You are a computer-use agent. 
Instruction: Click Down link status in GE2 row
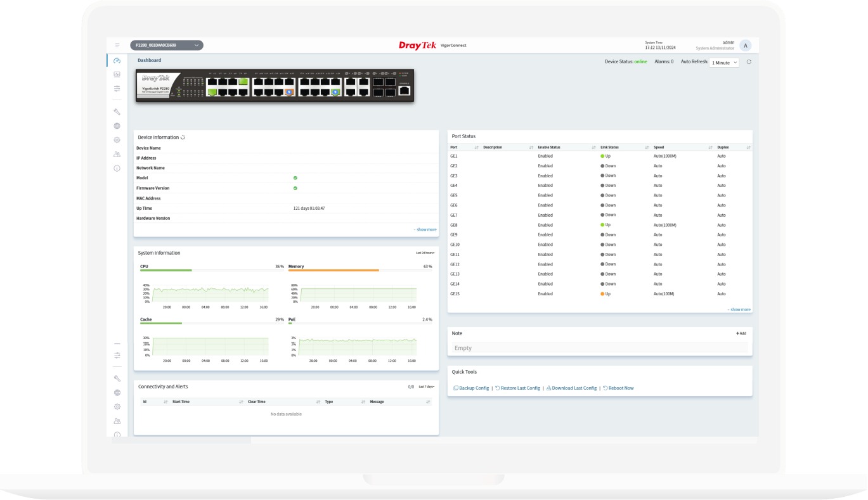tap(608, 166)
